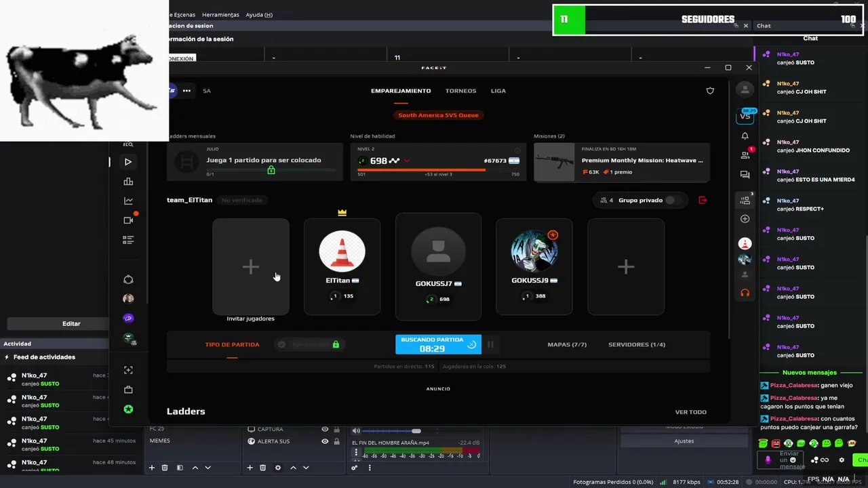Toggle the Grupo privado switch

pyautogui.click(x=673, y=200)
